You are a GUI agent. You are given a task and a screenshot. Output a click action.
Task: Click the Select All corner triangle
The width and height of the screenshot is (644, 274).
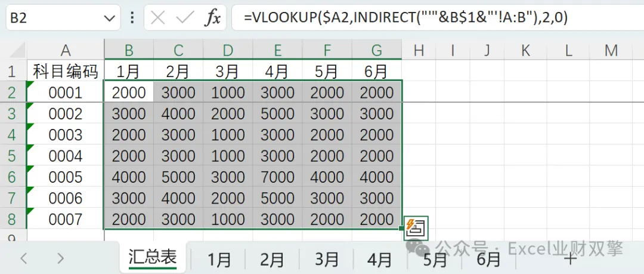click(17, 50)
